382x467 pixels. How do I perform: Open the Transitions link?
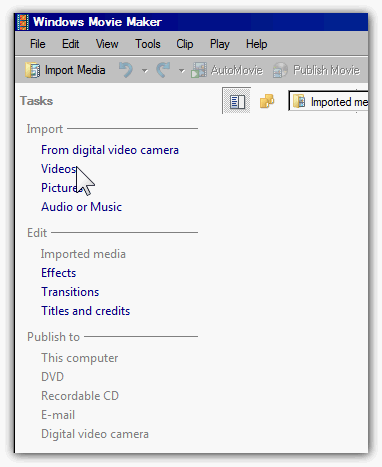70,292
